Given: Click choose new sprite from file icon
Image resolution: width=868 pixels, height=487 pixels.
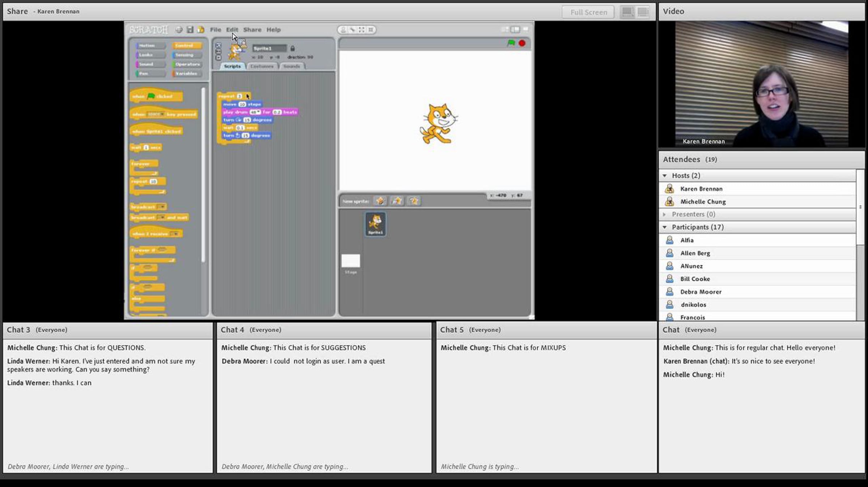Looking at the screenshot, I should [x=397, y=201].
